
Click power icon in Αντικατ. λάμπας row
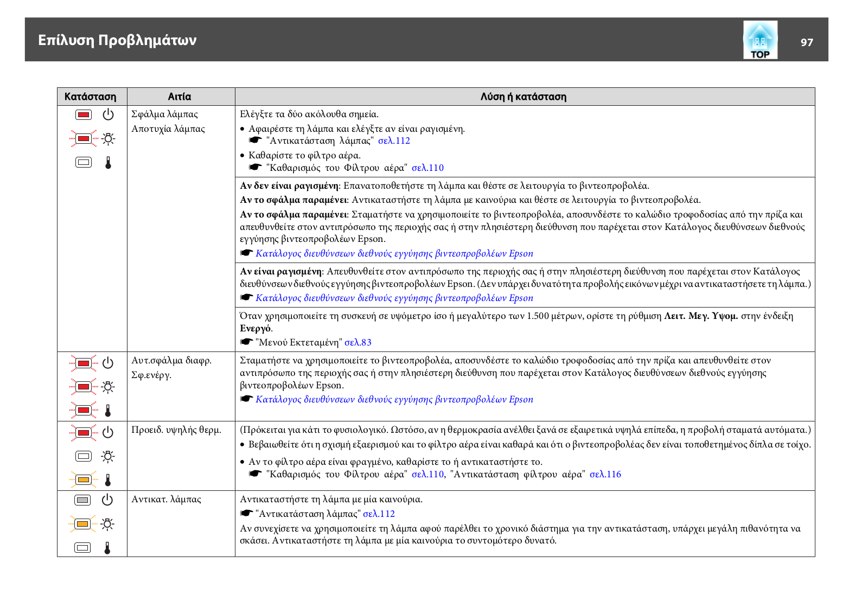(x=107, y=500)
